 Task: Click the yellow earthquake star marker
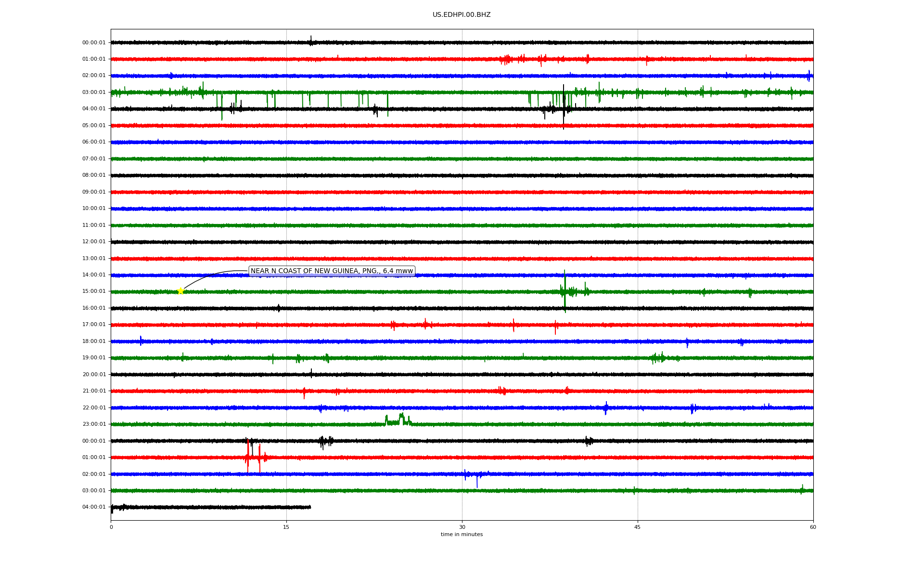point(180,291)
